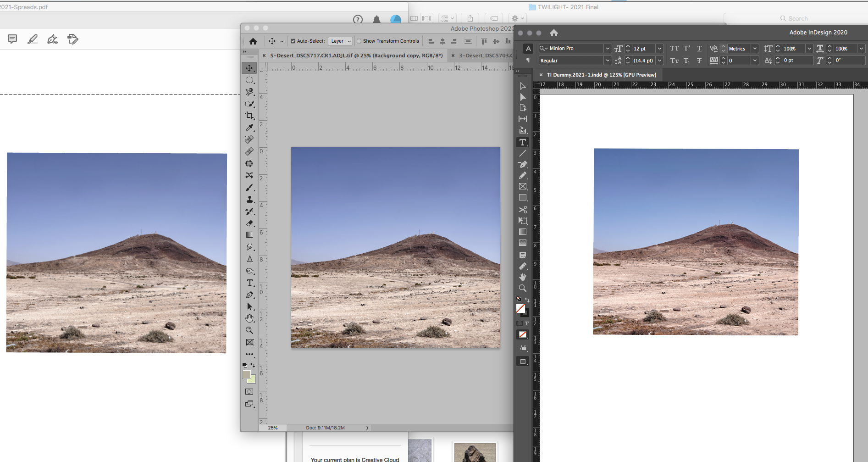Disable the Auto-Select checkbox

coord(292,41)
